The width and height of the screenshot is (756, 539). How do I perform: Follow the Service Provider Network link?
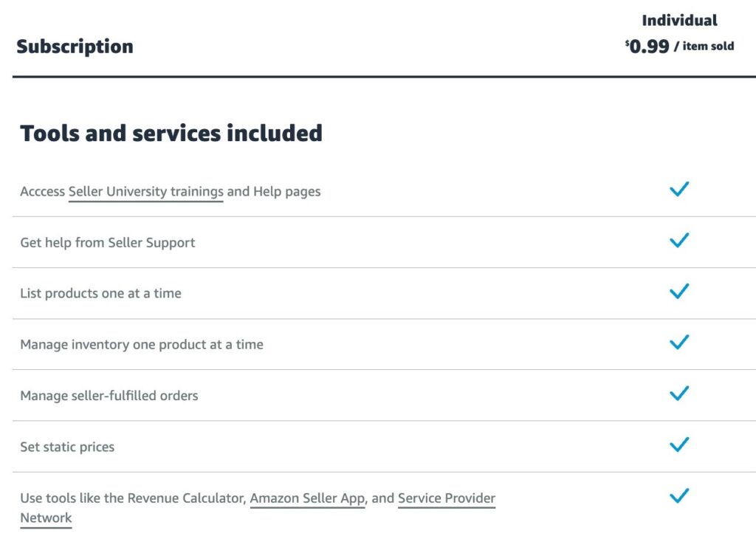point(446,498)
